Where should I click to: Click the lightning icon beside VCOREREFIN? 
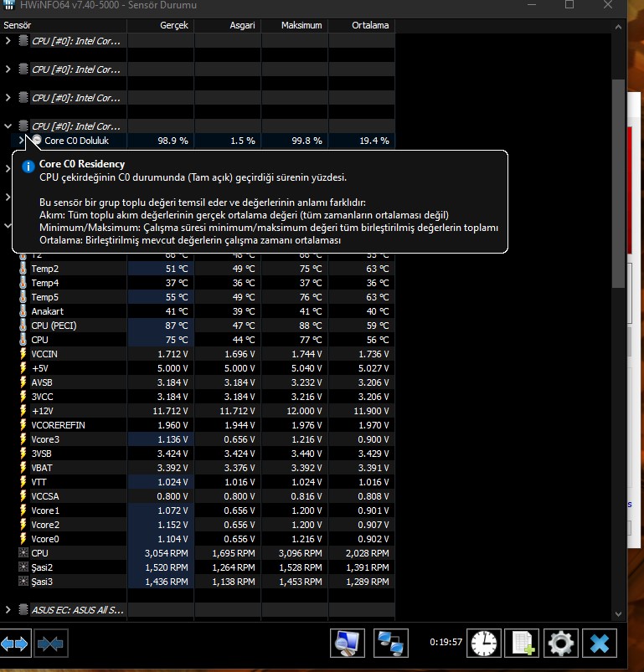point(23,425)
